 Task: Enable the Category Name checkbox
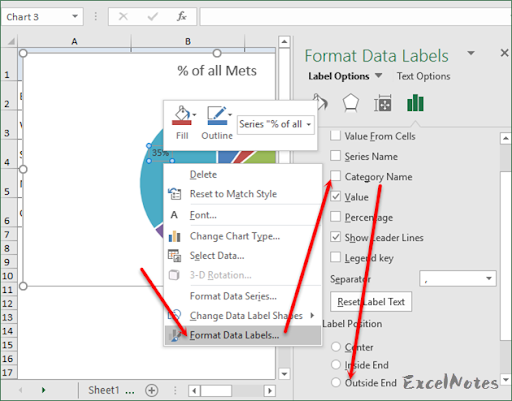[335, 176]
